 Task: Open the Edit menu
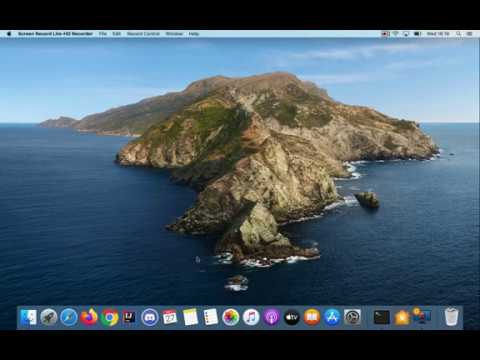coord(116,34)
